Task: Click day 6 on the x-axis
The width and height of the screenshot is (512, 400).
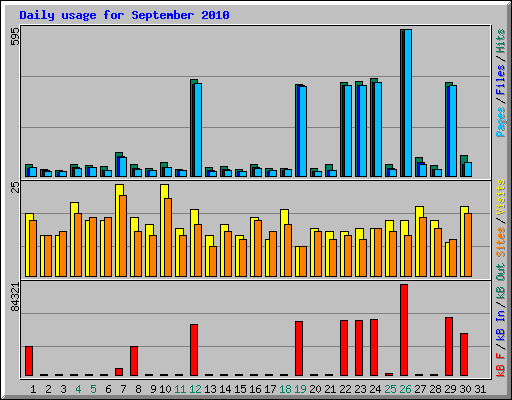Action: click(108, 389)
